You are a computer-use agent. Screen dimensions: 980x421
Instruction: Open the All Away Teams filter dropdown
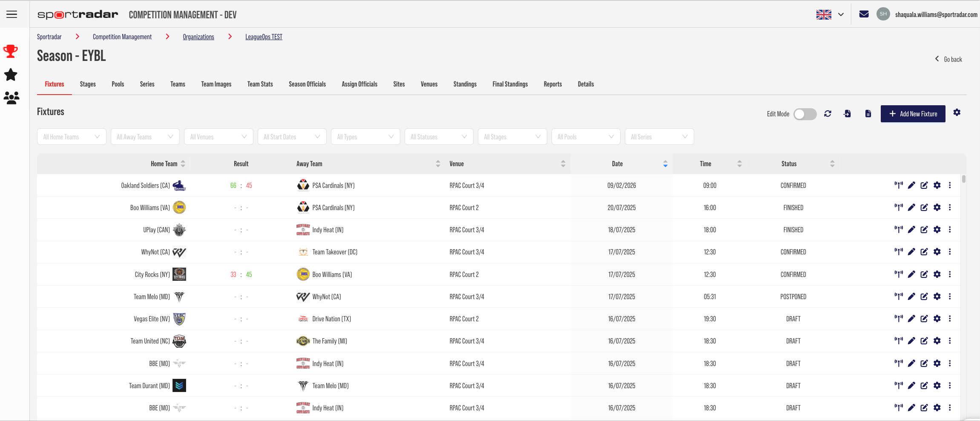coord(145,137)
